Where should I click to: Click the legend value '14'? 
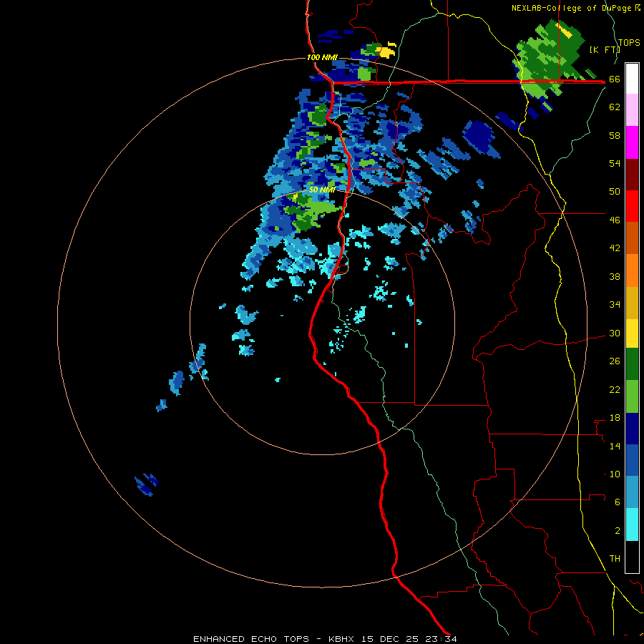tap(615, 446)
